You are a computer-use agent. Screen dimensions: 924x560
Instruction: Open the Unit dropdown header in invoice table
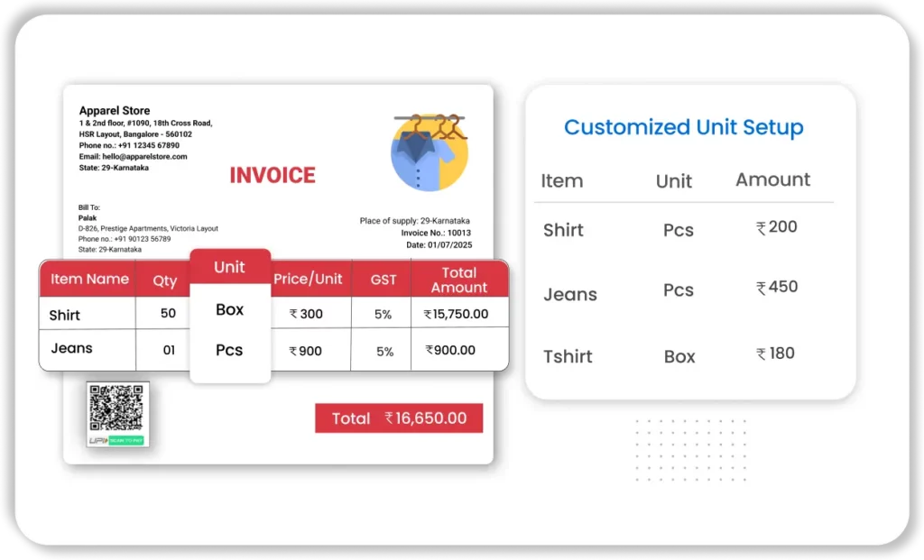point(229,267)
